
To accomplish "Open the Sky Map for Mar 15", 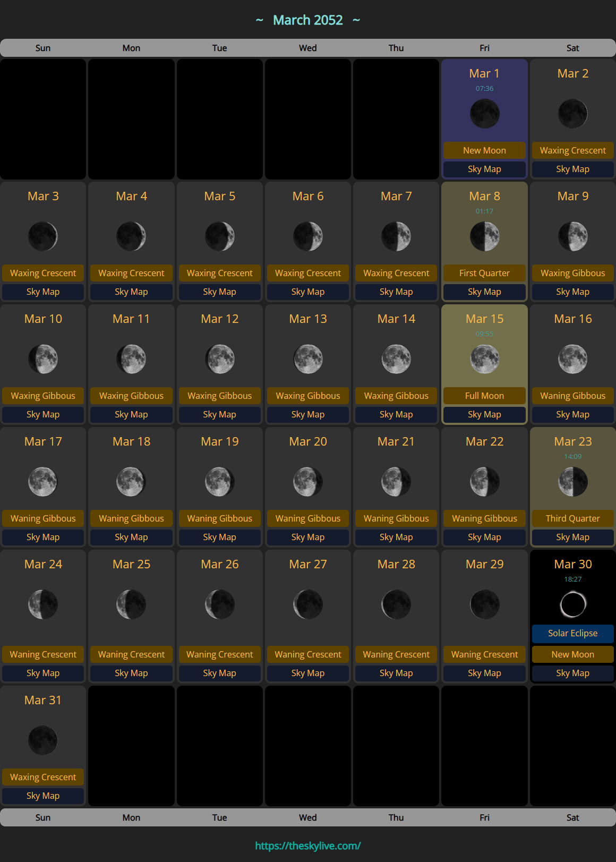I will 484,414.
